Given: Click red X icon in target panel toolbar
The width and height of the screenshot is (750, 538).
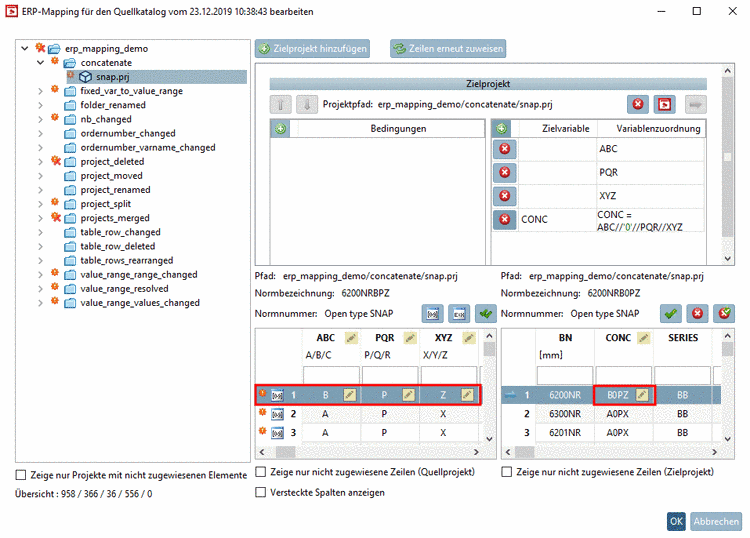Looking at the screenshot, I should pos(697,314).
